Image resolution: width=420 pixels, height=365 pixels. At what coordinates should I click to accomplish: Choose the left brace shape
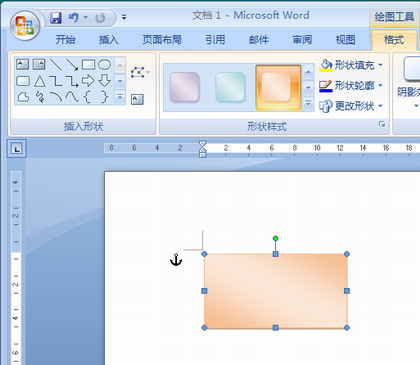[x=88, y=97]
